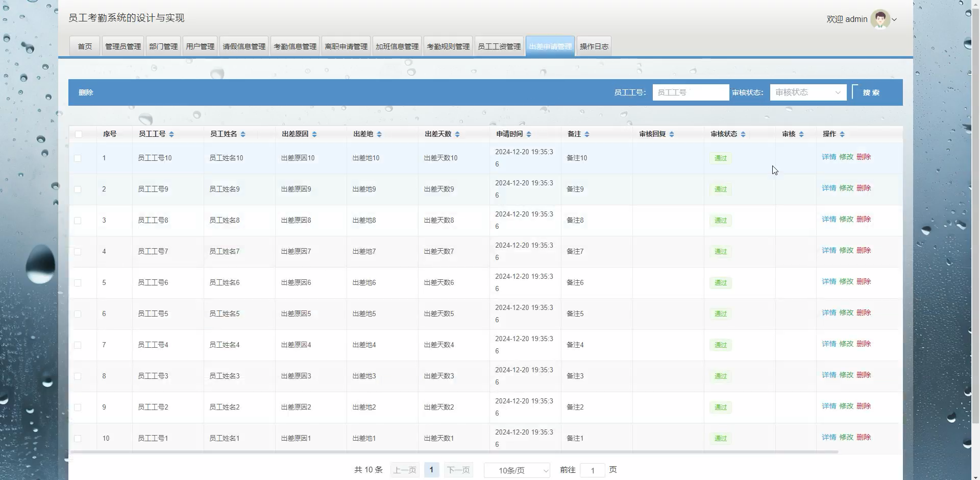This screenshot has width=980, height=480.
Task: Sort by 审核回复 column arrows
Action: [672, 134]
